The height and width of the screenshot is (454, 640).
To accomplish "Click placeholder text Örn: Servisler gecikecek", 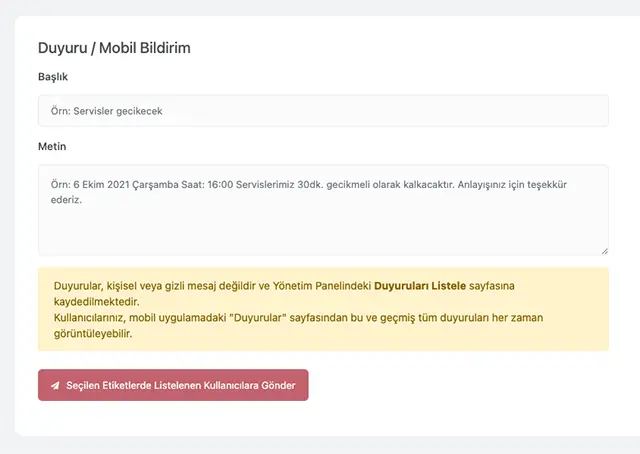I will point(106,111).
